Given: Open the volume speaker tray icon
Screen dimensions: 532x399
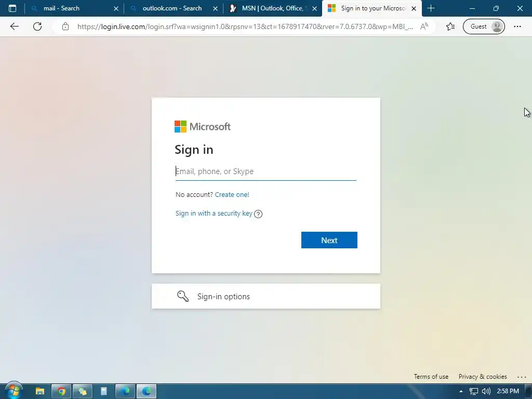Looking at the screenshot, I should (486, 391).
